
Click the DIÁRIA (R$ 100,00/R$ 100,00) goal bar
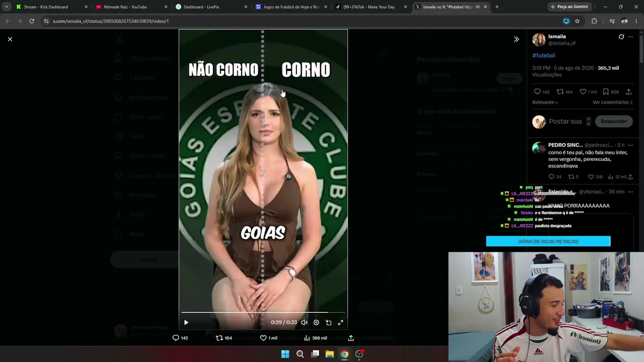click(x=548, y=241)
